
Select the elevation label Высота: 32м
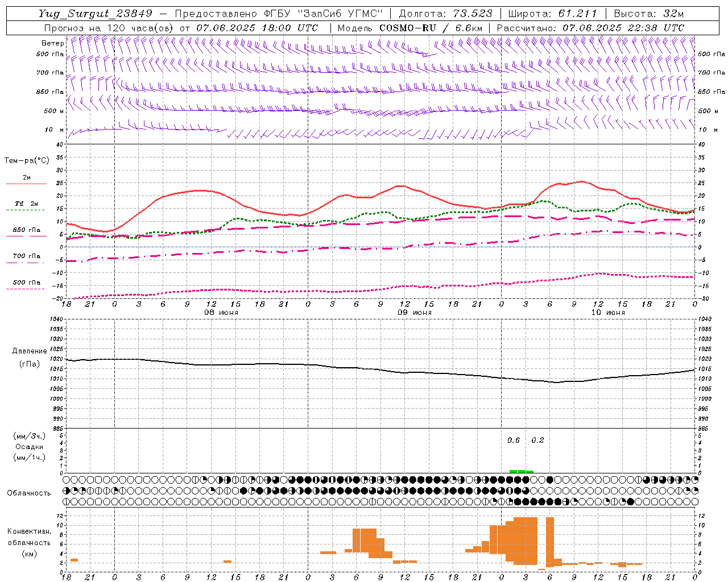pos(649,14)
